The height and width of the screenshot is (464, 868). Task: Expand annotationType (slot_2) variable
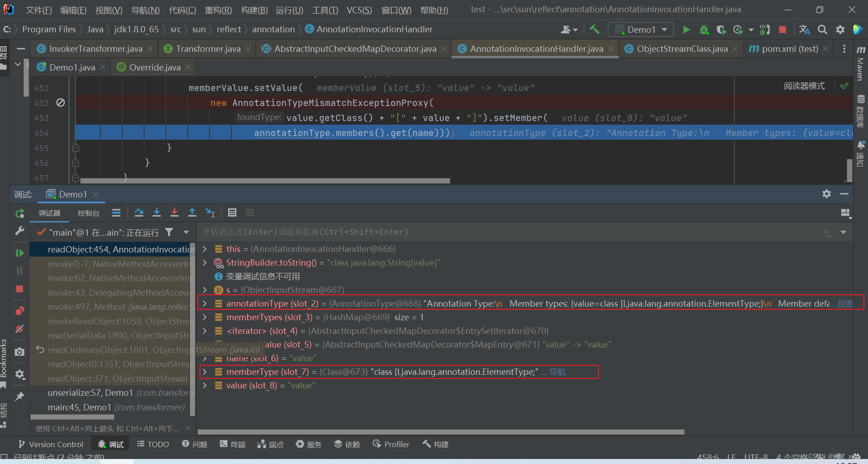tap(205, 303)
